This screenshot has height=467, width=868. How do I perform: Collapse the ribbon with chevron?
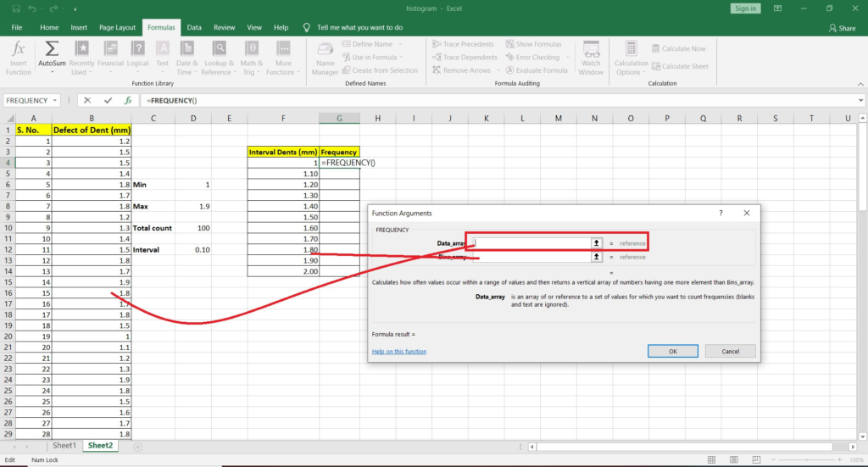pyautogui.click(x=860, y=84)
